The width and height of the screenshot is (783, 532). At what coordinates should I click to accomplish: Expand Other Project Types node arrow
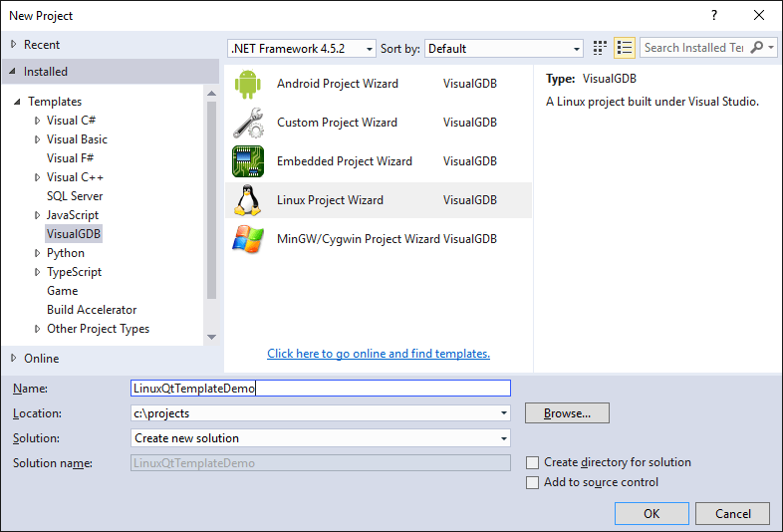point(38,329)
